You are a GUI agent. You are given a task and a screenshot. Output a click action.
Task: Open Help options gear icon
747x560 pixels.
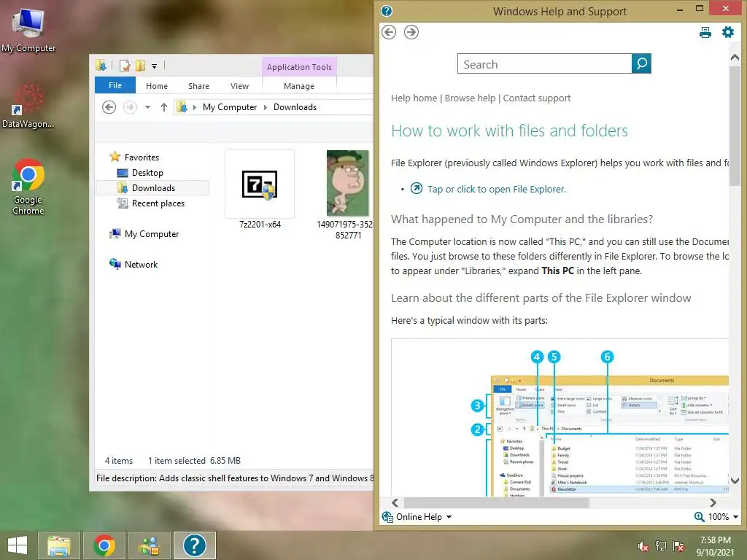click(728, 32)
